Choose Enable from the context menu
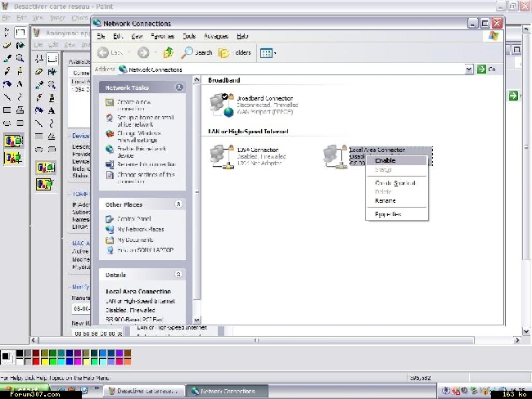 (x=385, y=160)
